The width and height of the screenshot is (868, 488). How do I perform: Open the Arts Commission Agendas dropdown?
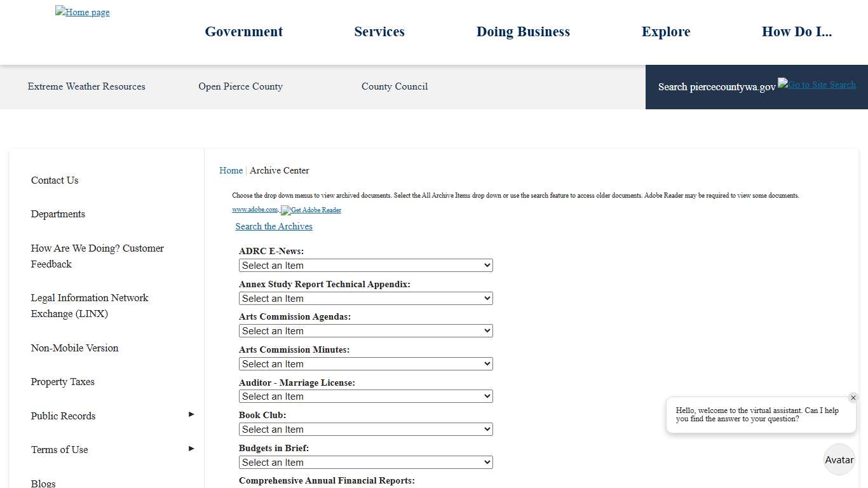pos(365,330)
